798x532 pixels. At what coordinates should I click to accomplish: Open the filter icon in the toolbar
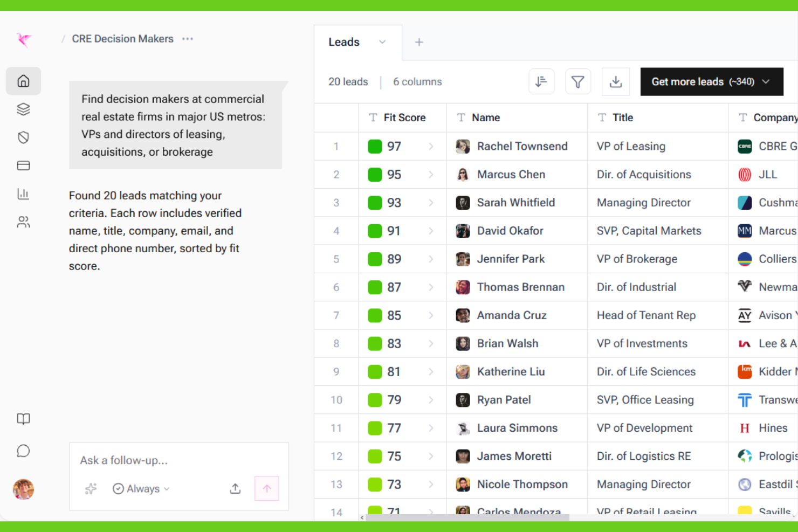(x=578, y=81)
